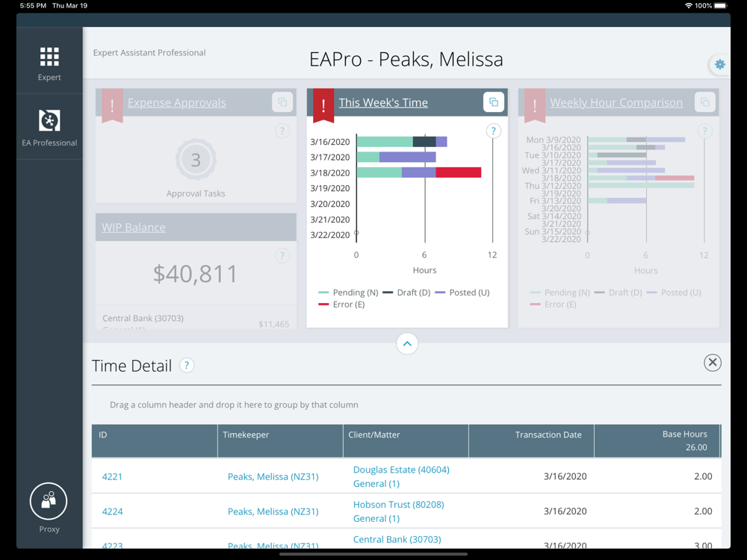Open the help icon in This Week's Time
This screenshot has height=560, width=747.
(494, 131)
